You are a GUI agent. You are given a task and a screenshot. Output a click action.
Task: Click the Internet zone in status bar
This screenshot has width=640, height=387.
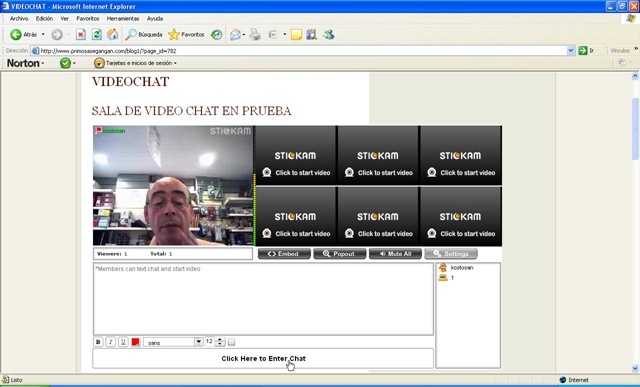click(574, 380)
